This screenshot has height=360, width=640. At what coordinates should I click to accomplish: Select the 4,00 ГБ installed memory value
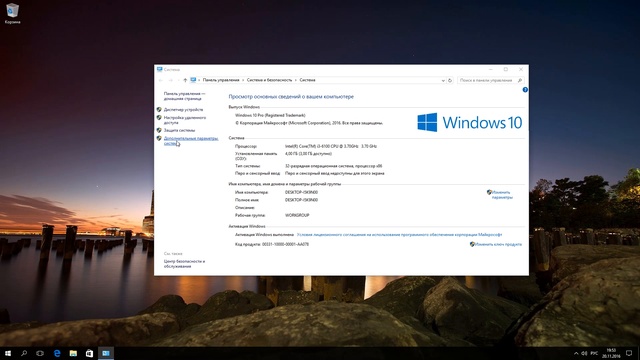pos(308,154)
